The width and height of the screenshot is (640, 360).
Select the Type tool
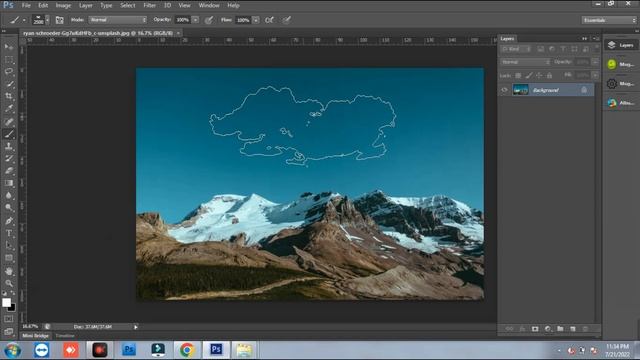coord(9,233)
